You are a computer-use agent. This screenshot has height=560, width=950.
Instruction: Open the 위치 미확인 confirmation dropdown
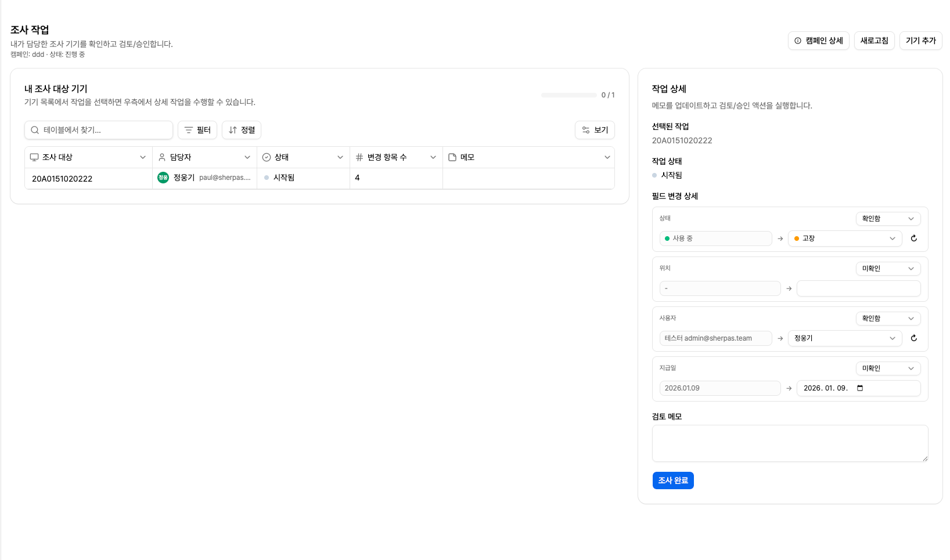[x=888, y=269]
